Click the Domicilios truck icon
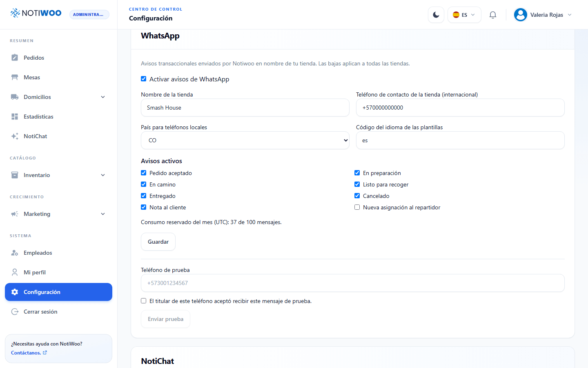The width and height of the screenshot is (588, 368). point(15,97)
